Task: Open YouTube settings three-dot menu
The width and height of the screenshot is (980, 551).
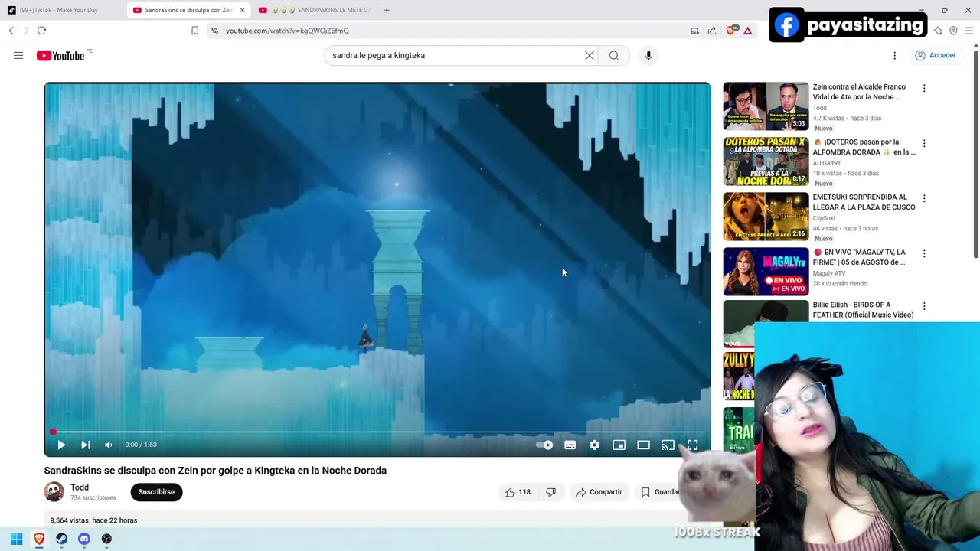Action: [894, 55]
